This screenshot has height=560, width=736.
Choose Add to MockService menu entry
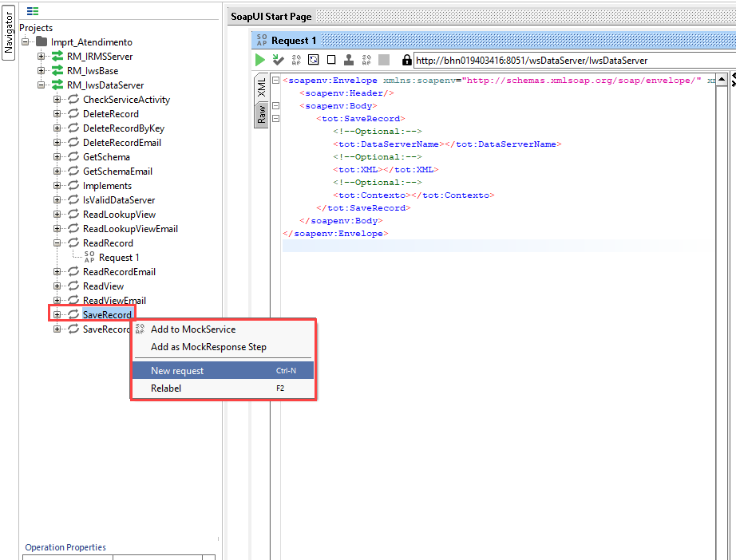point(223,329)
